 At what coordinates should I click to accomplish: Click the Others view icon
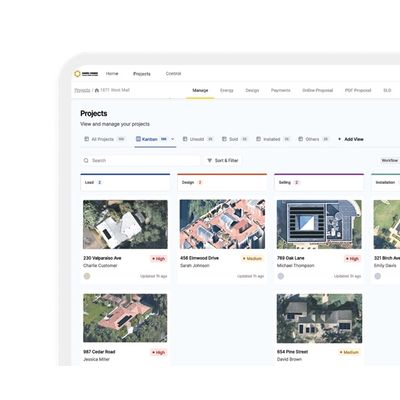[x=301, y=139]
